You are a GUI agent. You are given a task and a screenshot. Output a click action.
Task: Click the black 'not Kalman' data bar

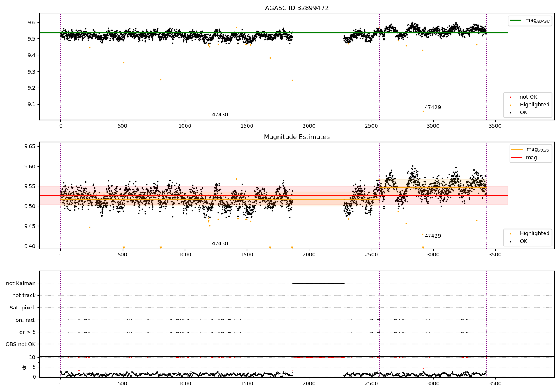(x=318, y=283)
